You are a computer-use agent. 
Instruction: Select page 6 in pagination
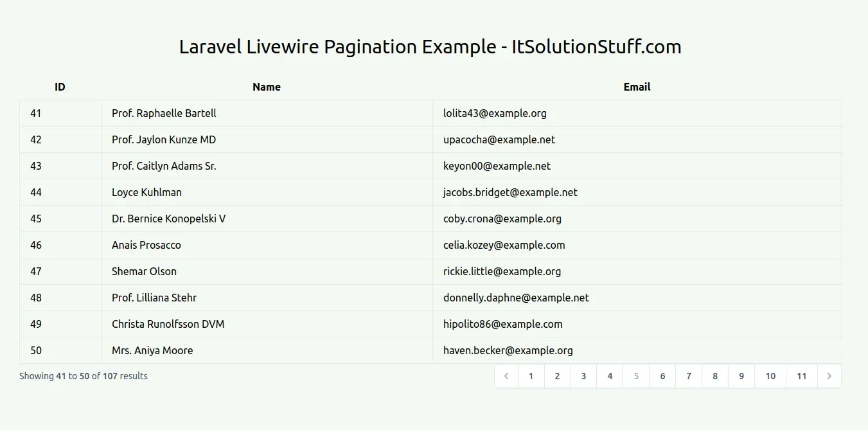coord(662,376)
